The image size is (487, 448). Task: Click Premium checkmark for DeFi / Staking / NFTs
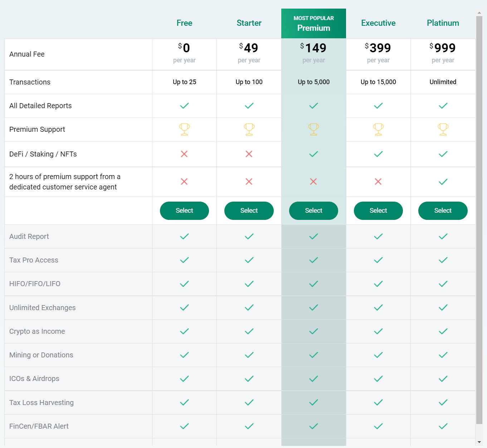pyautogui.click(x=313, y=154)
